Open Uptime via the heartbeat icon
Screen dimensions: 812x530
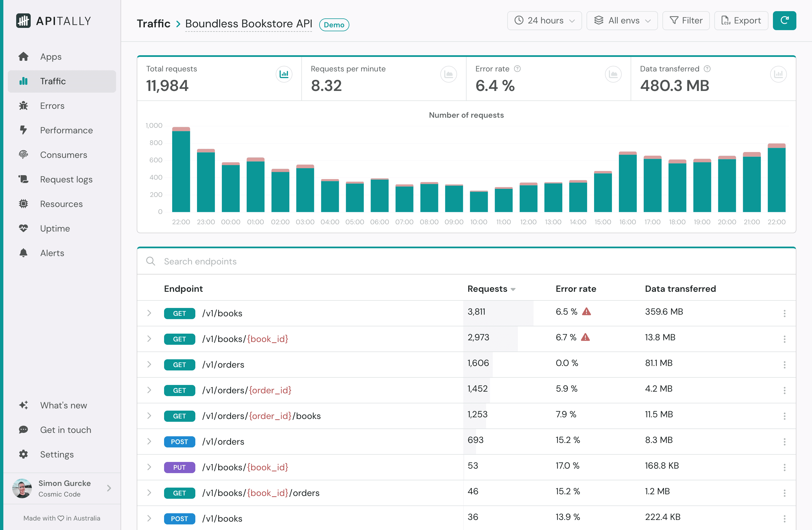[x=23, y=228]
